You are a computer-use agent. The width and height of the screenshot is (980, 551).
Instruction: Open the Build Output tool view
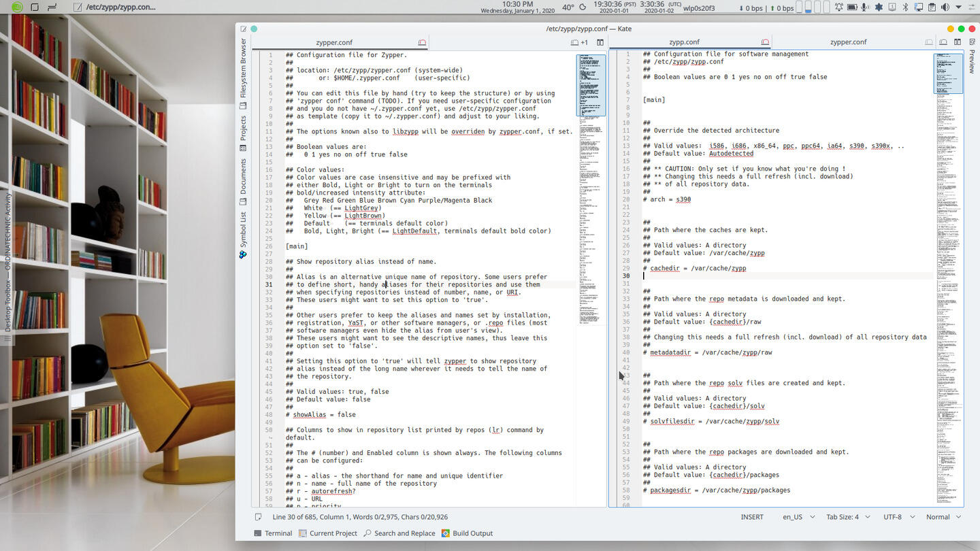(468, 533)
